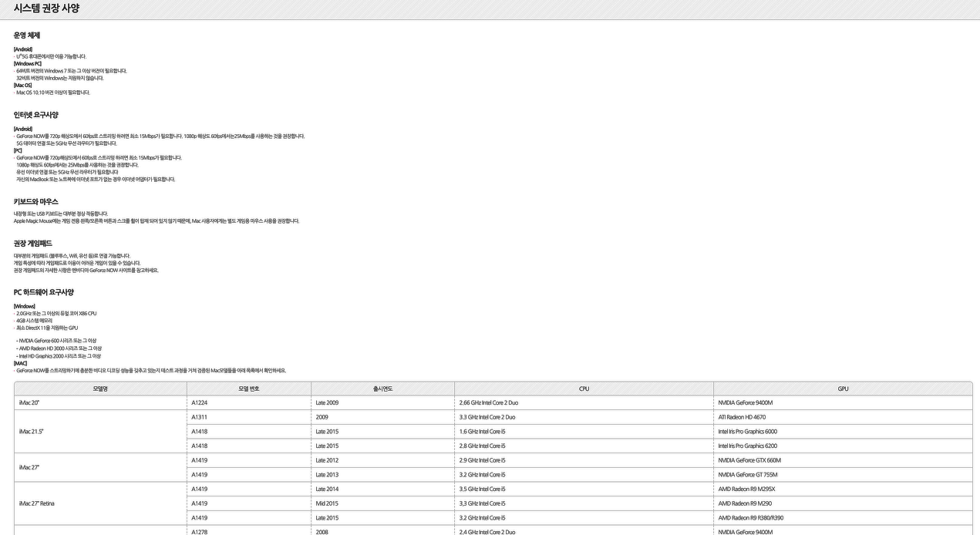Click the 출시연도 column header

coord(382,389)
